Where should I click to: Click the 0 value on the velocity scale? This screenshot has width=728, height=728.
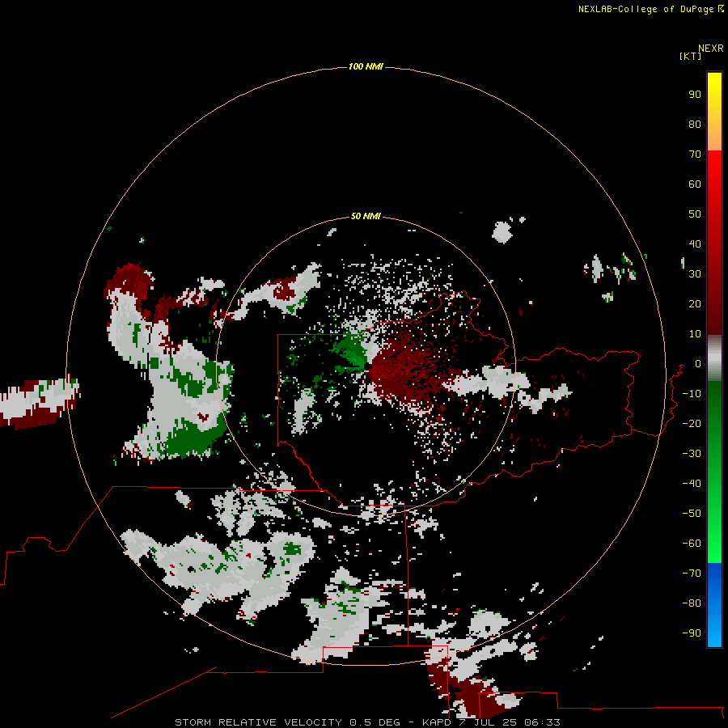(698, 363)
